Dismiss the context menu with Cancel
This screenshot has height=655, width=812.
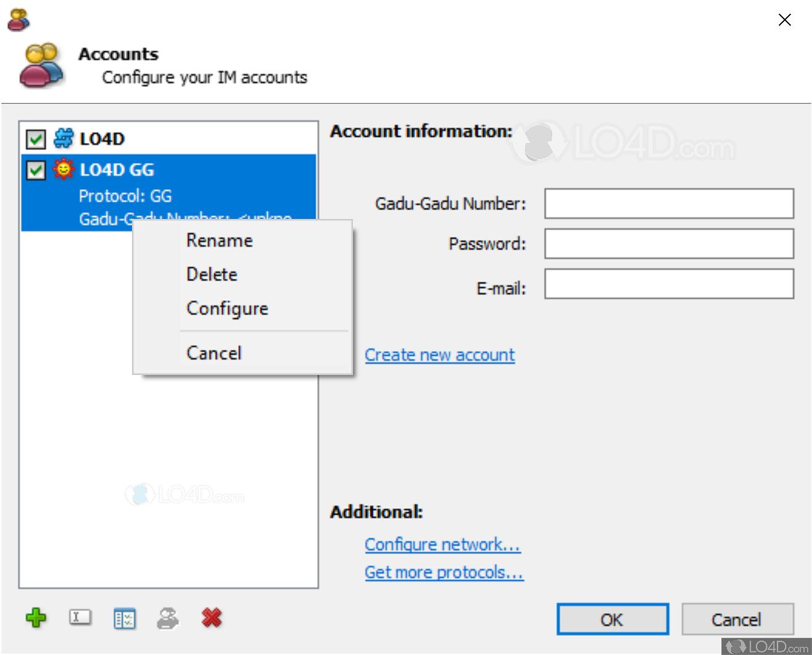coord(214,353)
